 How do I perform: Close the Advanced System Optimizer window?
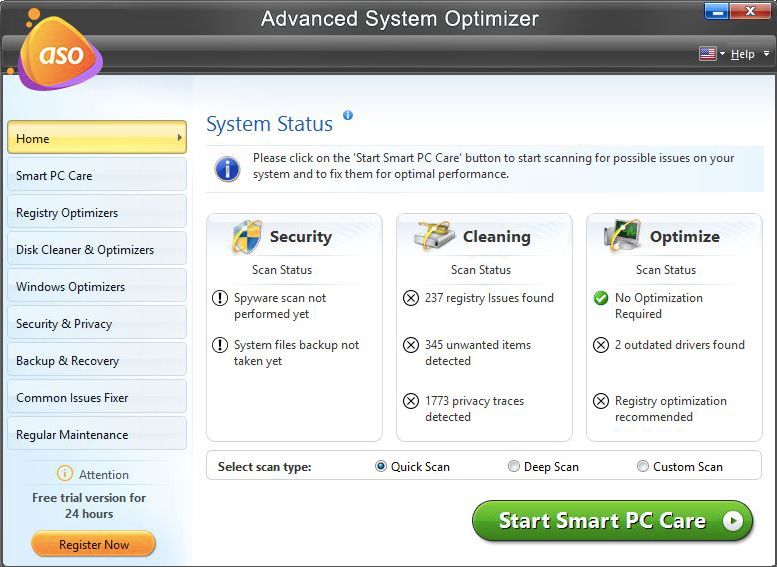point(750,11)
